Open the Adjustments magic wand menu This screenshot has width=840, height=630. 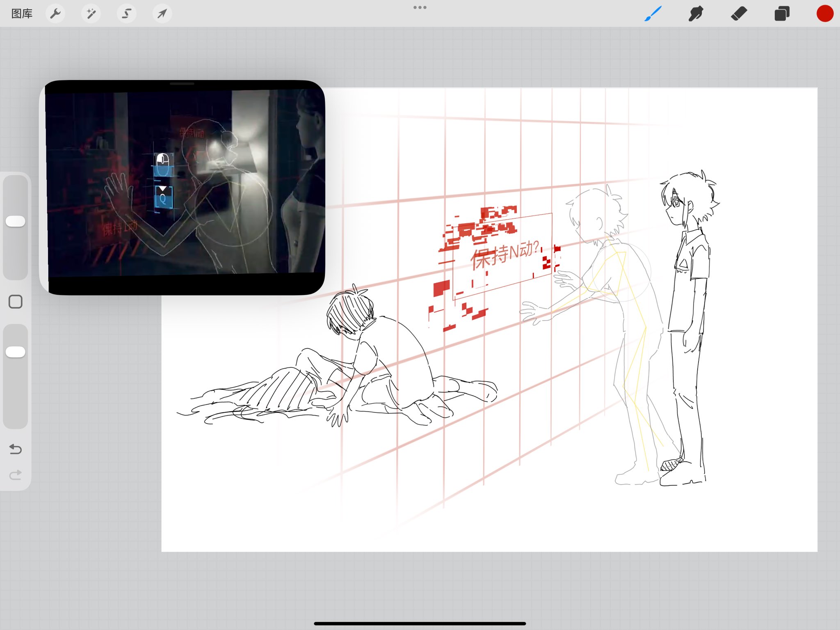pyautogui.click(x=91, y=14)
